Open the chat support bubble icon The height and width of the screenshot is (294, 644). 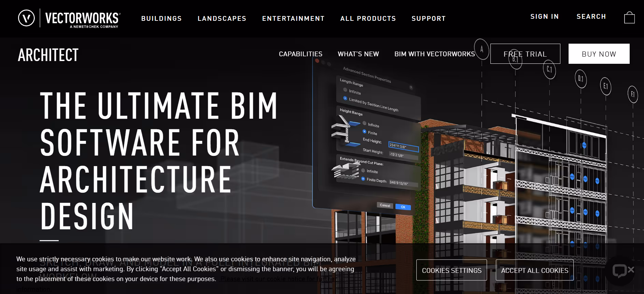[x=619, y=271]
